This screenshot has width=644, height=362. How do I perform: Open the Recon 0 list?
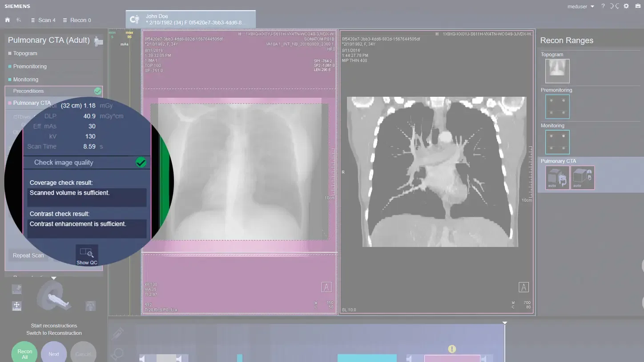click(x=77, y=20)
